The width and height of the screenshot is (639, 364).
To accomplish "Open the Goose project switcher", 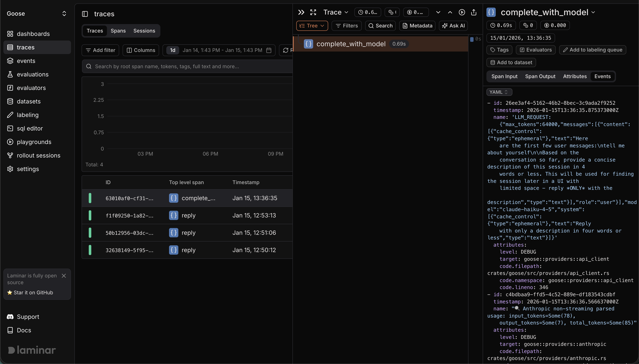I will 37,14.
